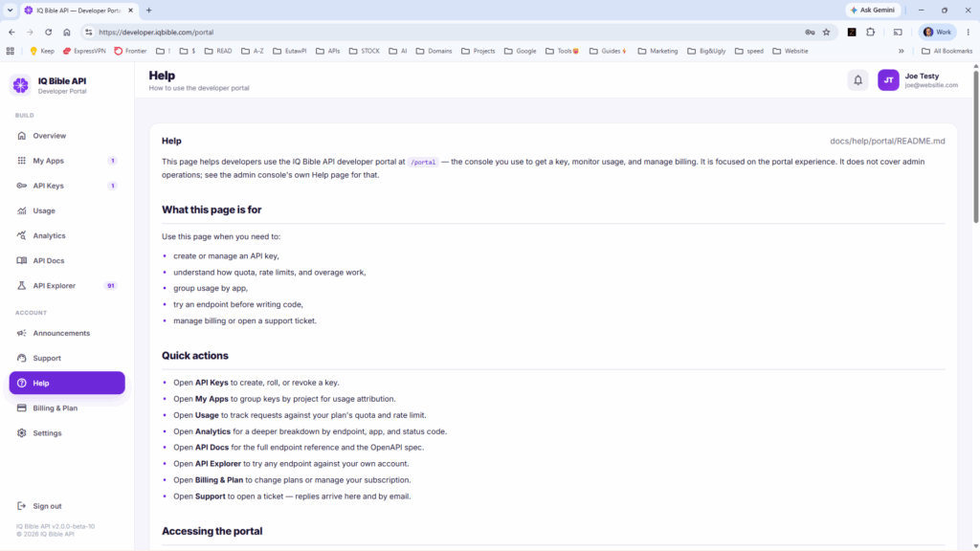The image size is (980, 551).
Task: Go back to the previous page
Action: (x=11, y=32)
